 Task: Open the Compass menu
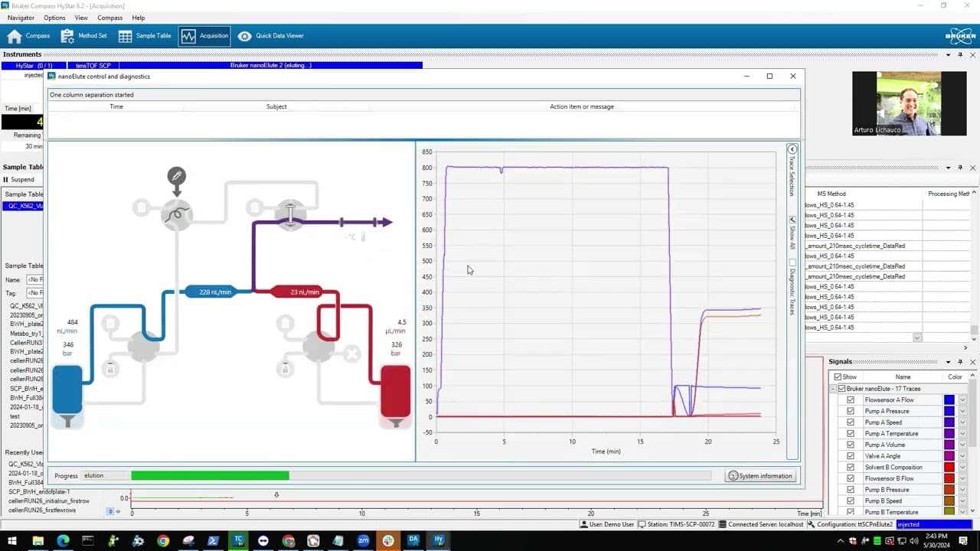110,18
